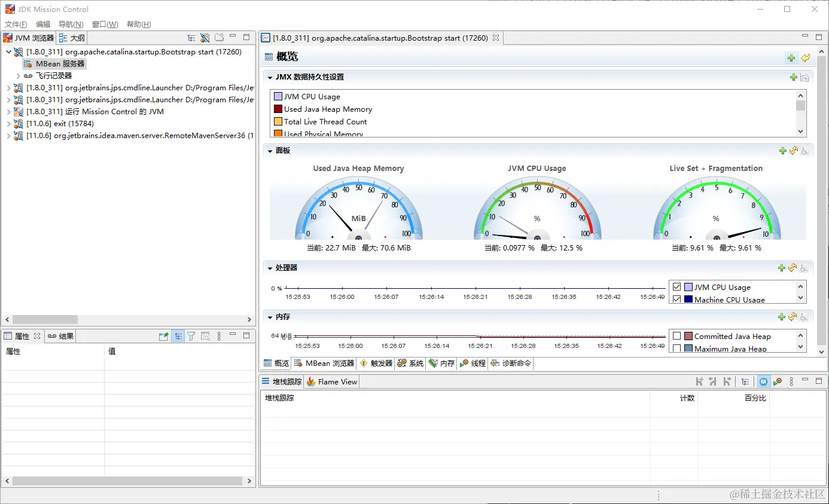Image resolution: width=829 pixels, height=504 pixels.
Task: Click the tree layout icon in JVM 浏览器 toolbar
Action: [191, 38]
